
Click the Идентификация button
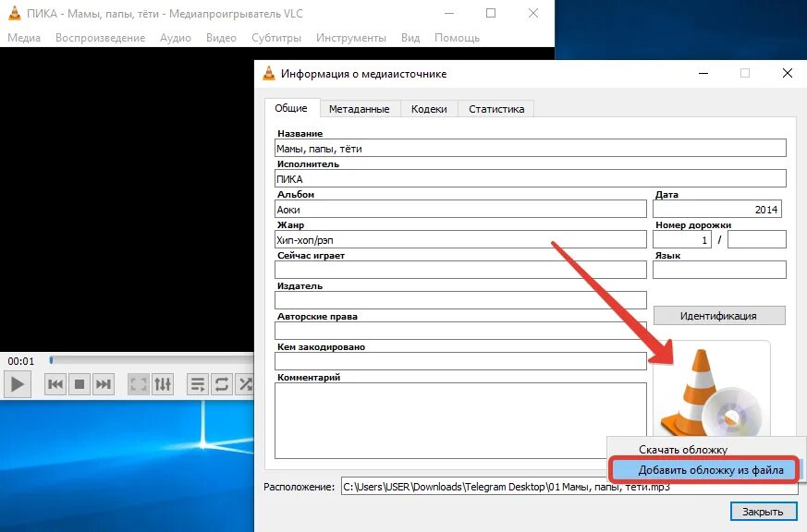pos(719,316)
